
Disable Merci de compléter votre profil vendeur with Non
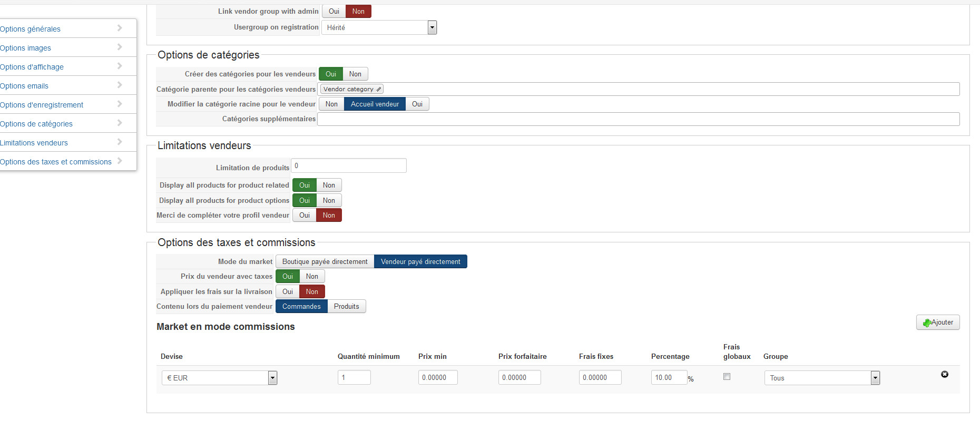(x=329, y=215)
